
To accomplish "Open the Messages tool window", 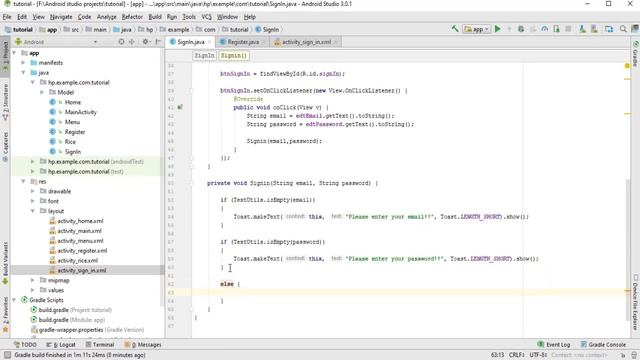I will (x=143, y=344).
